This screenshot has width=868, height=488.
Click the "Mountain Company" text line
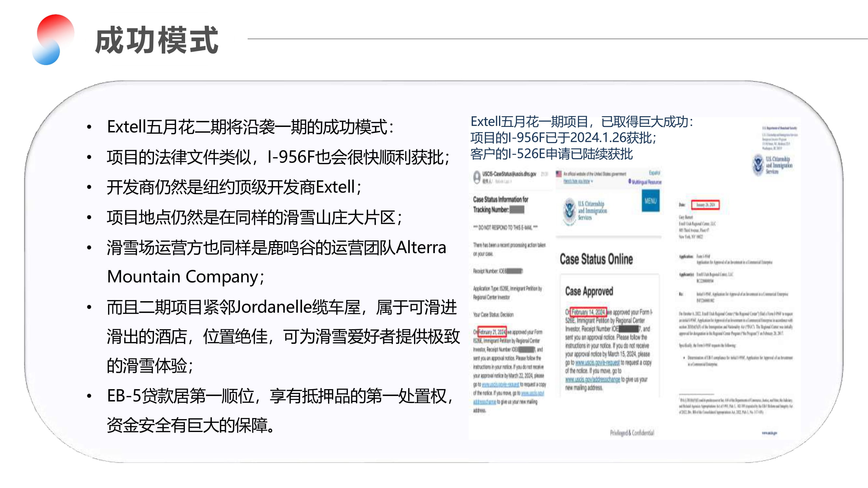tap(185, 277)
